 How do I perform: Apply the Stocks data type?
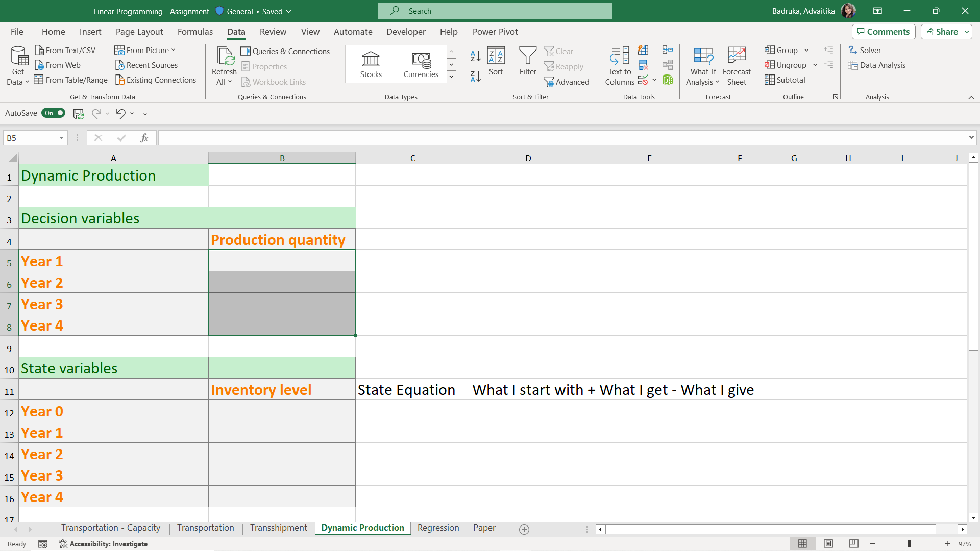point(371,64)
